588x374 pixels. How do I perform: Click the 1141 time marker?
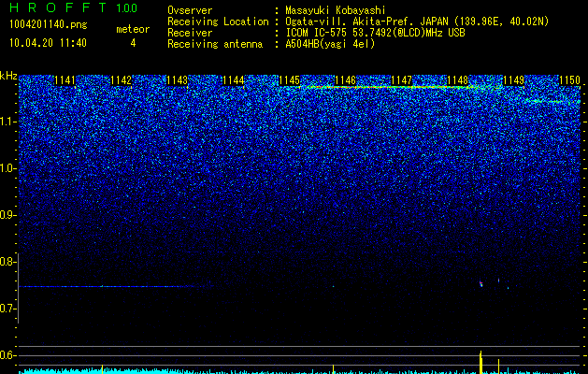[x=65, y=80]
